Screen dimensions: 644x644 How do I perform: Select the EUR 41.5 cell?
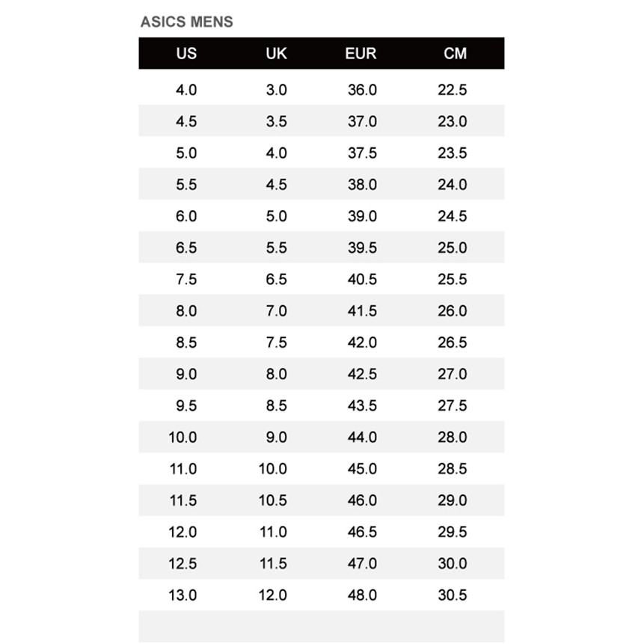click(x=362, y=311)
